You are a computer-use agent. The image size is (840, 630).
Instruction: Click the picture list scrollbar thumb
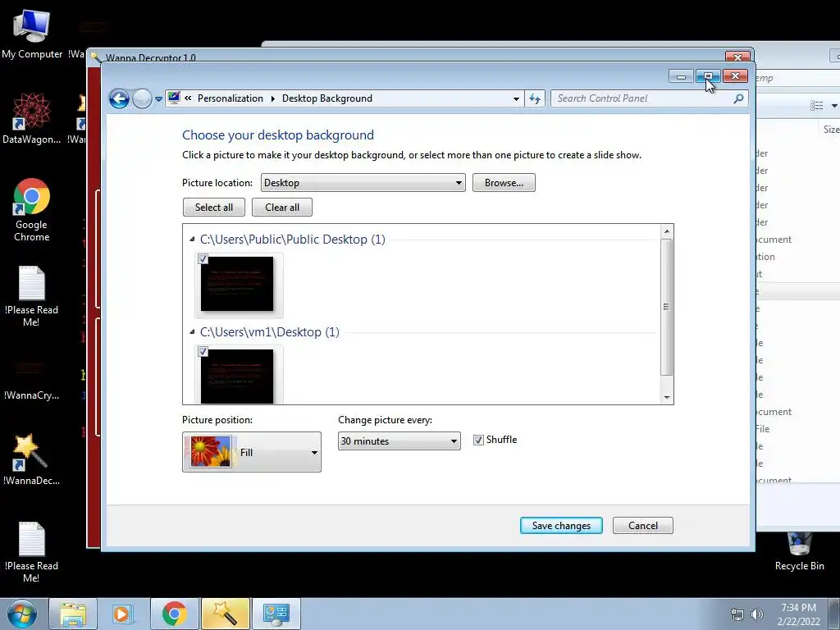(666, 307)
